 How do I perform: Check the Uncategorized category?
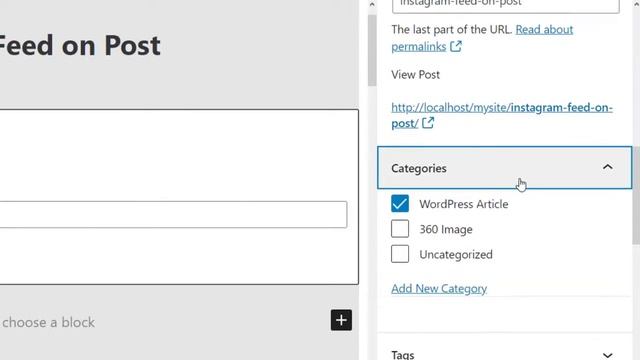pos(400,254)
